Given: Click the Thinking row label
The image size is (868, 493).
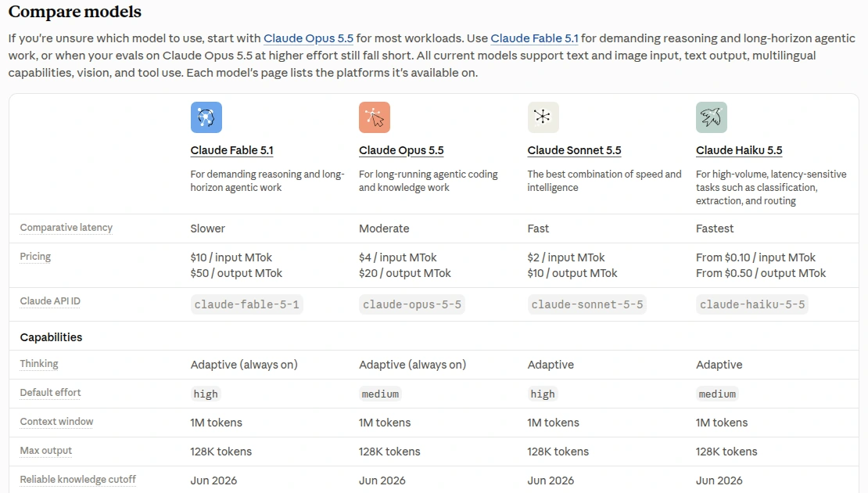Looking at the screenshot, I should coord(39,363).
